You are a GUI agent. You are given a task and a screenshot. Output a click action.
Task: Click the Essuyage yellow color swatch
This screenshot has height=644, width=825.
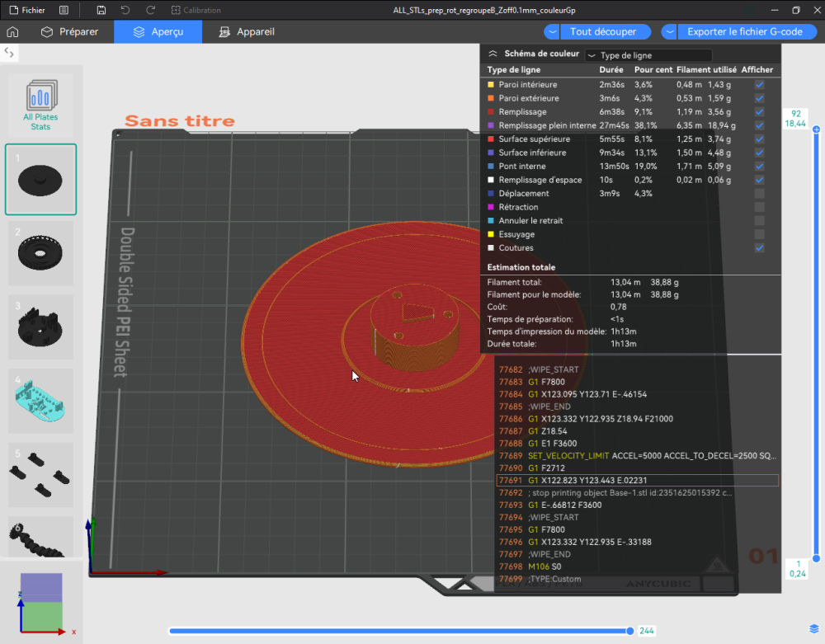click(491, 234)
